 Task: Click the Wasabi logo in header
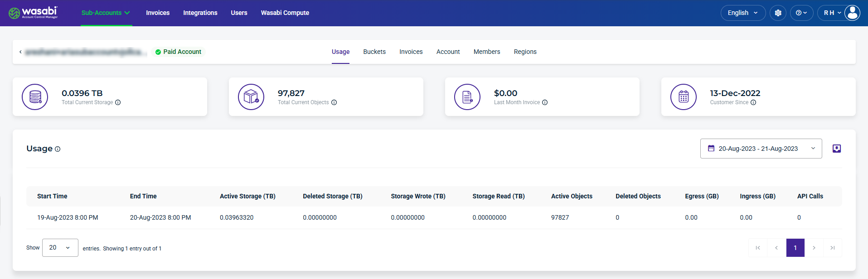click(x=33, y=13)
